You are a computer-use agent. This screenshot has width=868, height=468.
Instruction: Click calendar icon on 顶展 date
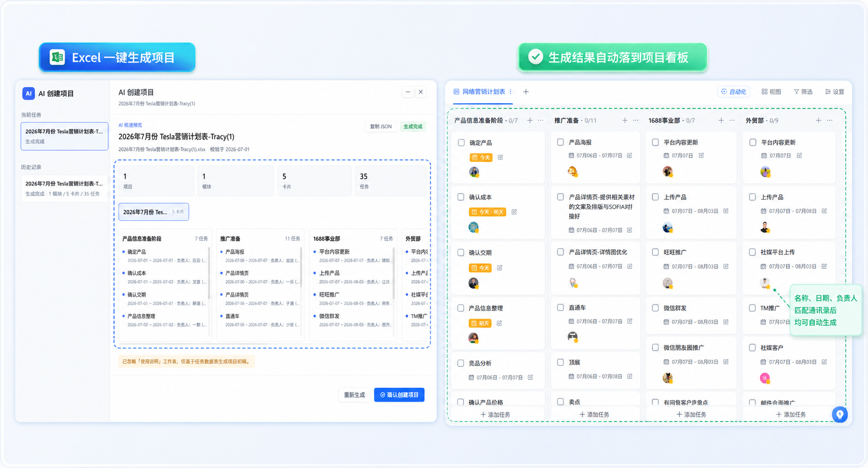[x=572, y=377]
